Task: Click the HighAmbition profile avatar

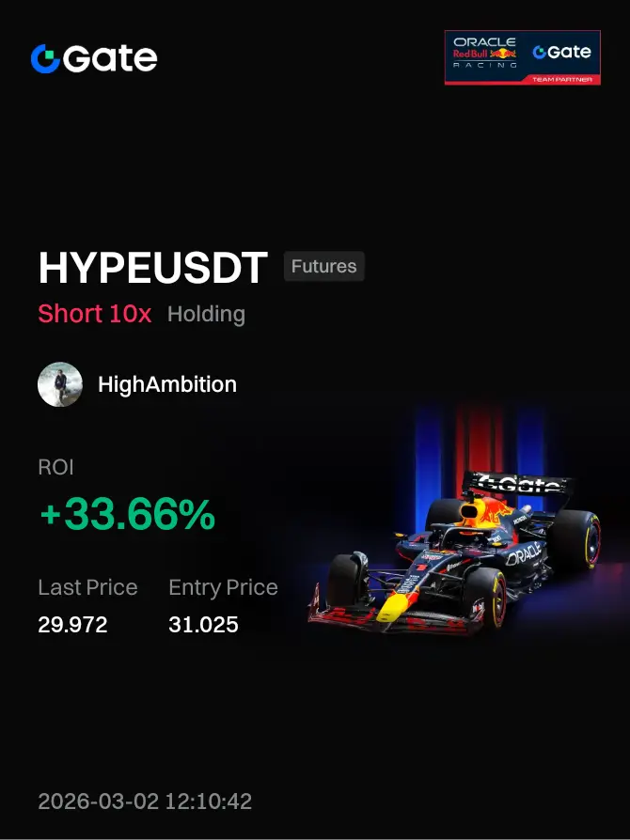Action: pos(60,384)
